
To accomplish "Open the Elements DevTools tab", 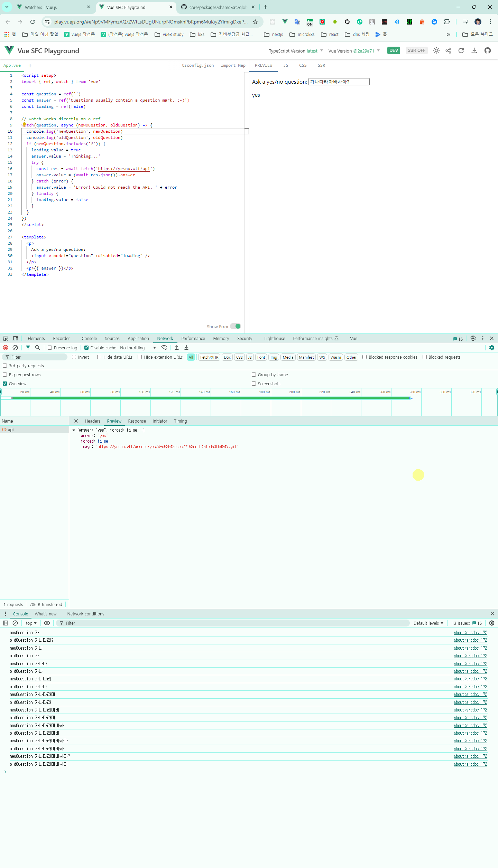I will click(36, 339).
